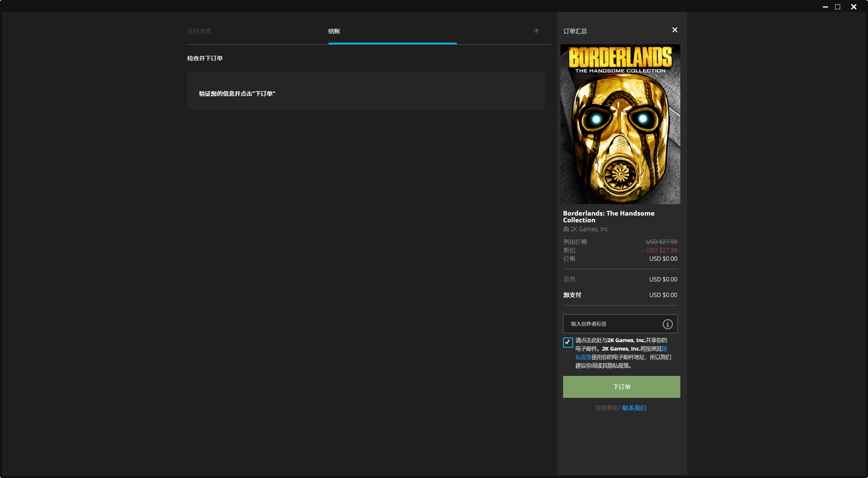Click the Borderlands Handsome Collection cover art

620,124
